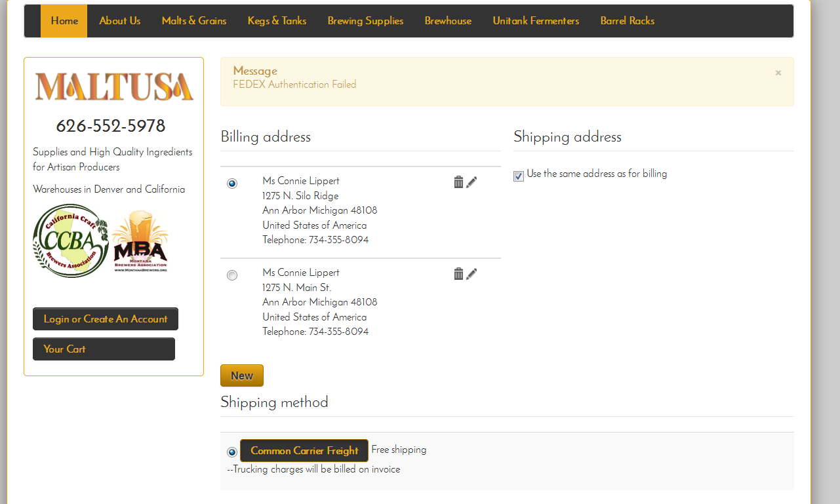Click Warehouses in Denver and California text
Viewport: 840px width, 504px height.
coord(109,189)
